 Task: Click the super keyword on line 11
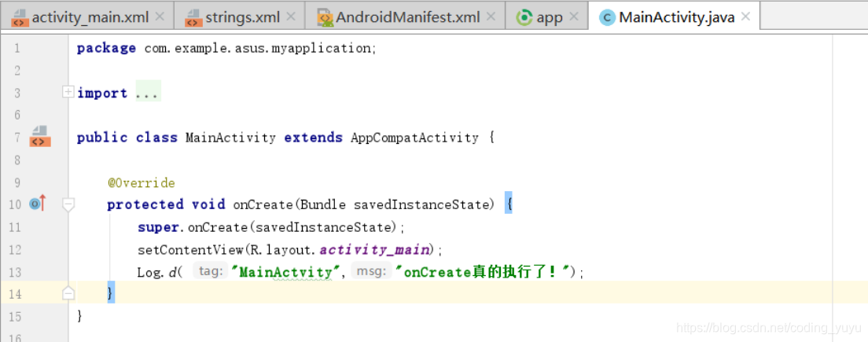tap(158, 227)
